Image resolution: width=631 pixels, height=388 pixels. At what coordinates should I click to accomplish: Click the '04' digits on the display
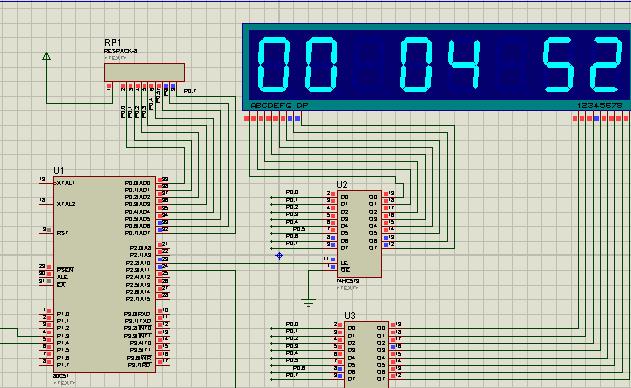point(440,64)
